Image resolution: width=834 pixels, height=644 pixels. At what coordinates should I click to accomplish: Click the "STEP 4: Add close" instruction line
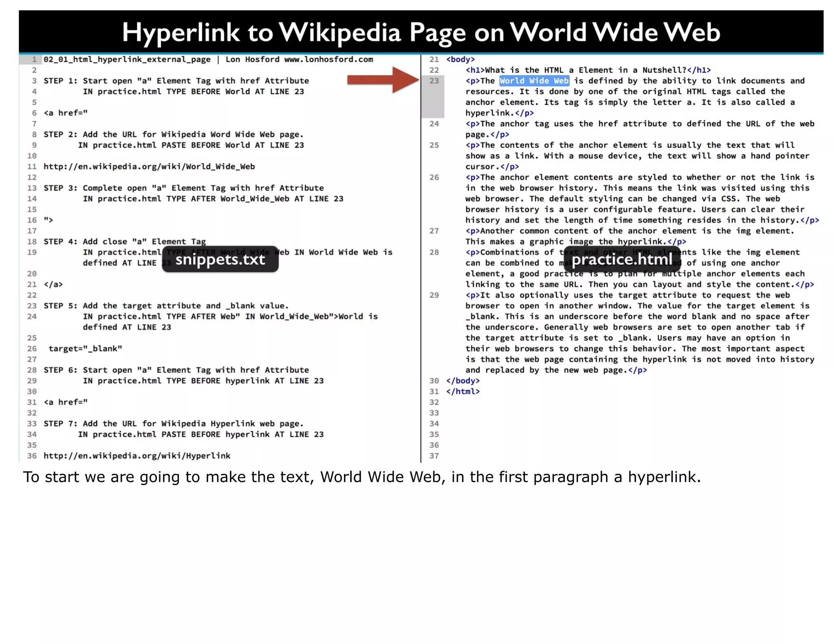point(125,241)
